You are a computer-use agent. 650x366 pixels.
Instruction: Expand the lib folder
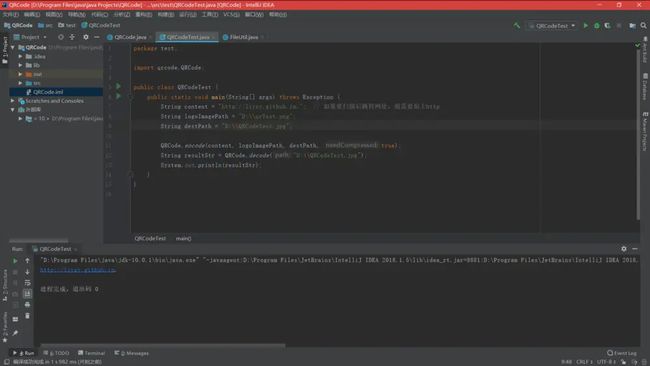(x=20, y=65)
